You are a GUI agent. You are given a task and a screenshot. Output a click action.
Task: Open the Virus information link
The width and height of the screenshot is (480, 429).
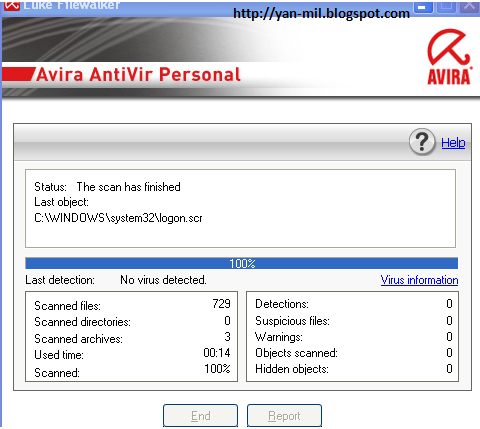419,280
